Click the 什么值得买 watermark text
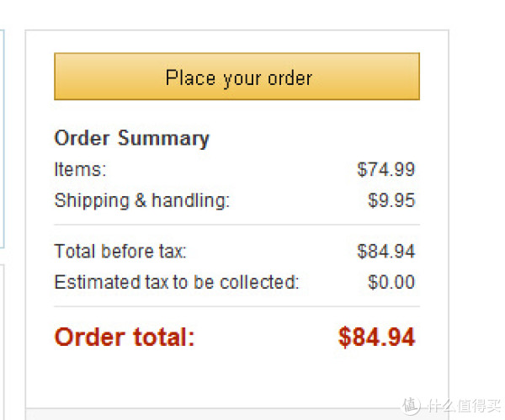Viewport: 505px width, 420px height. tap(464, 406)
